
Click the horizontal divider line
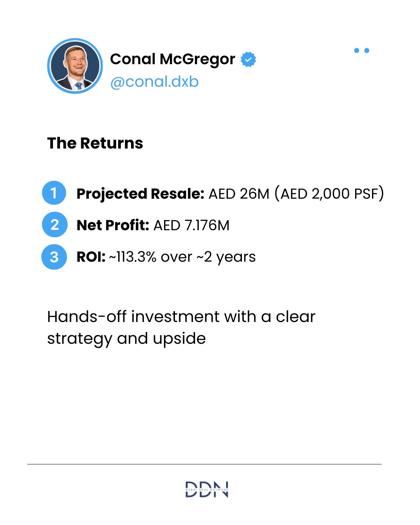(x=205, y=464)
